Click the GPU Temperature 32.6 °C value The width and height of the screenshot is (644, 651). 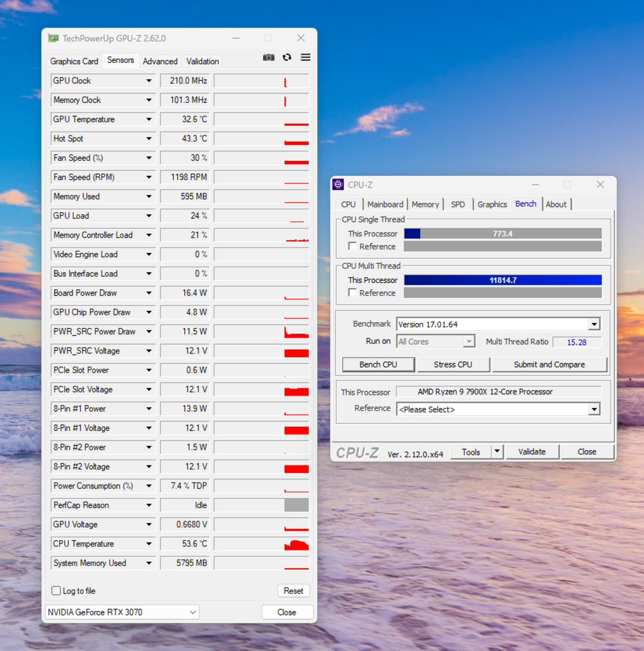click(x=185, y=119)
